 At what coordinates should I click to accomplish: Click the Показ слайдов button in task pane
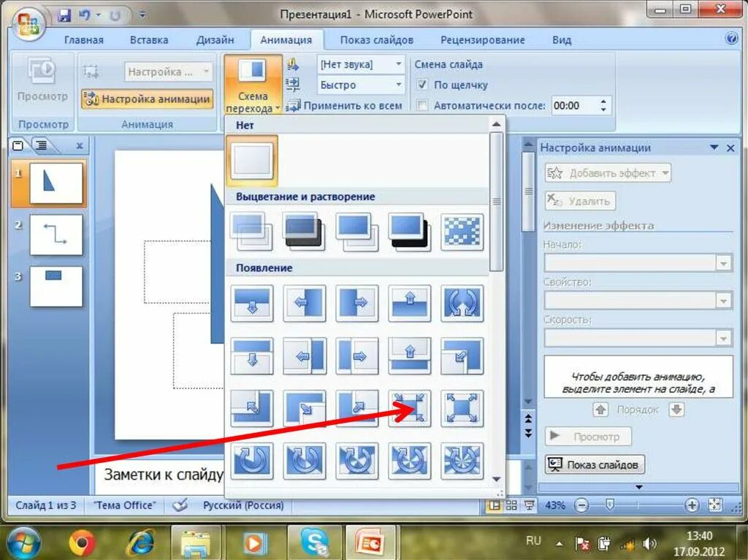click(x=595, y=464)
